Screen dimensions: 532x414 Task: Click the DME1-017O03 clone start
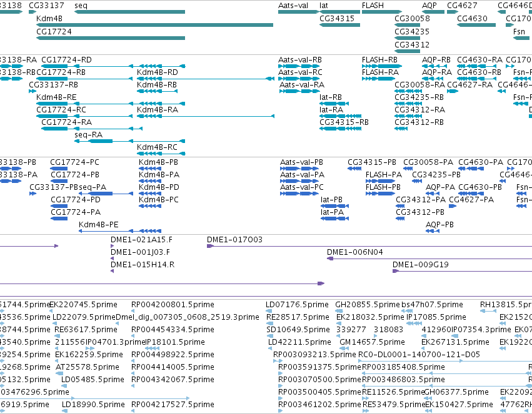pos(210,246)
